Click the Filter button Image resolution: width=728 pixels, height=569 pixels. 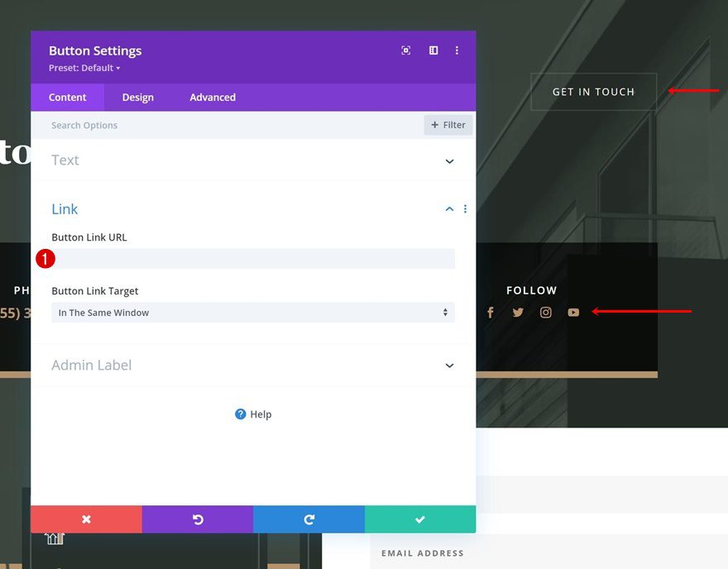448,125
